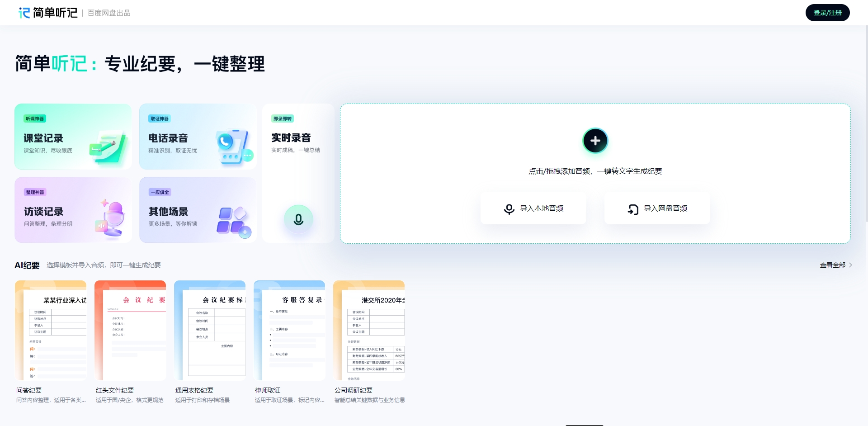Select the 实时录音 card title
Image resolution: width=868 pixels, height=426 pixels.
click(x=291, y=138)
